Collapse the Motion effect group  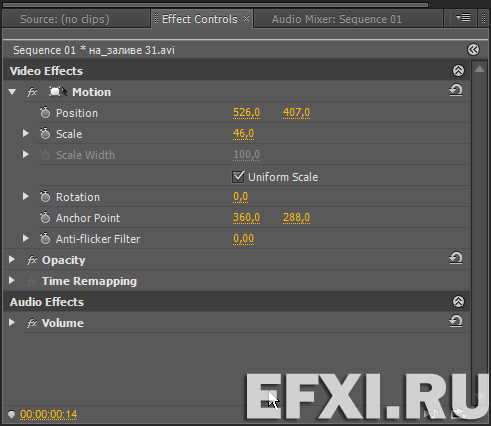click(x=12, y=92)
